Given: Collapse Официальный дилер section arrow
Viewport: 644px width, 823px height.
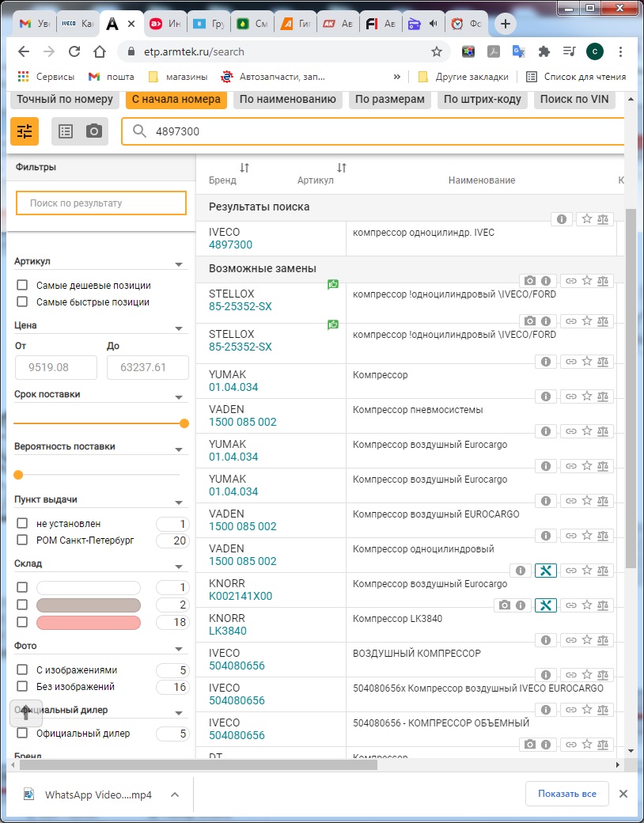Looking at the screenshot, I should (x=179, y=713).
